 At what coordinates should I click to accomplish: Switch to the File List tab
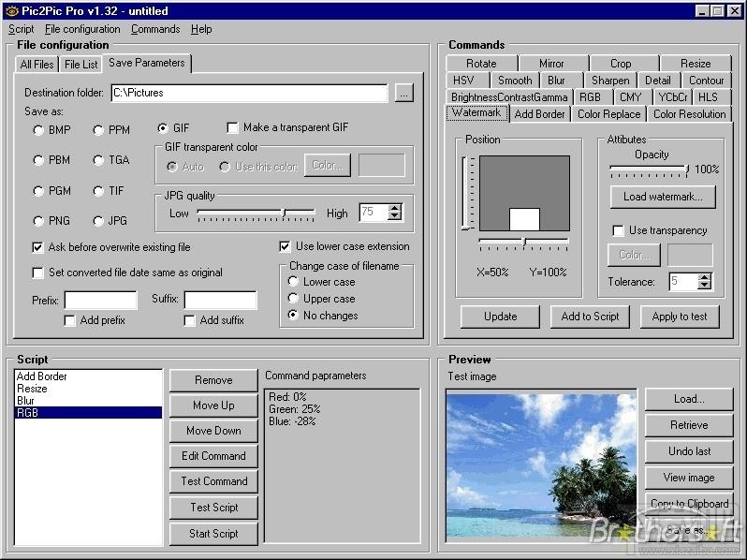tap(81, 65)
